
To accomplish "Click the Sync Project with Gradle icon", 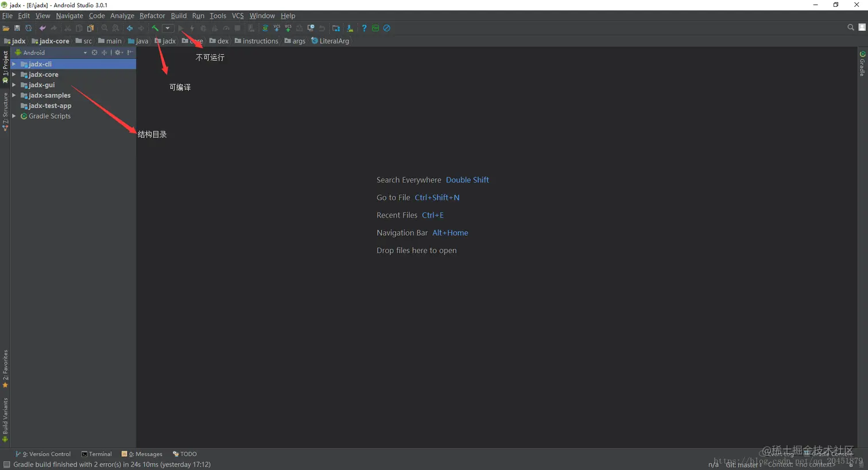I will pos(265,28).
